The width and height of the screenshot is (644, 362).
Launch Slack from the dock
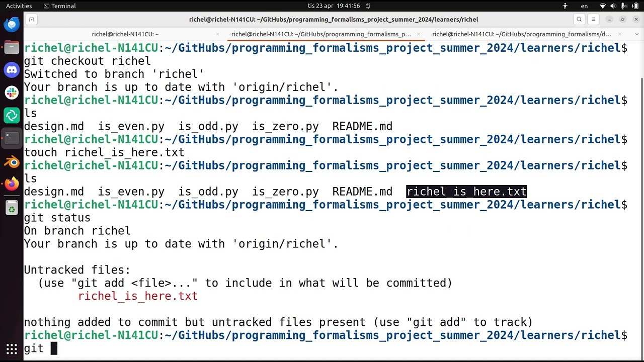12,93
